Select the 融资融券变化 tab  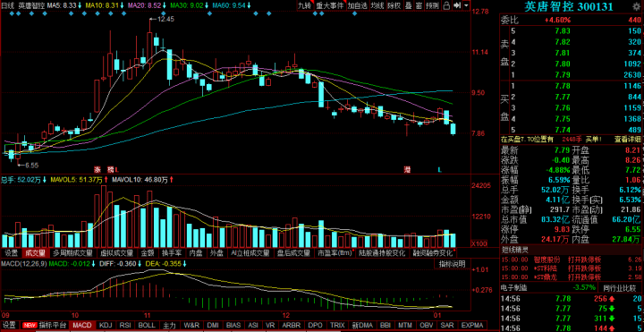(x=432, y=252)
